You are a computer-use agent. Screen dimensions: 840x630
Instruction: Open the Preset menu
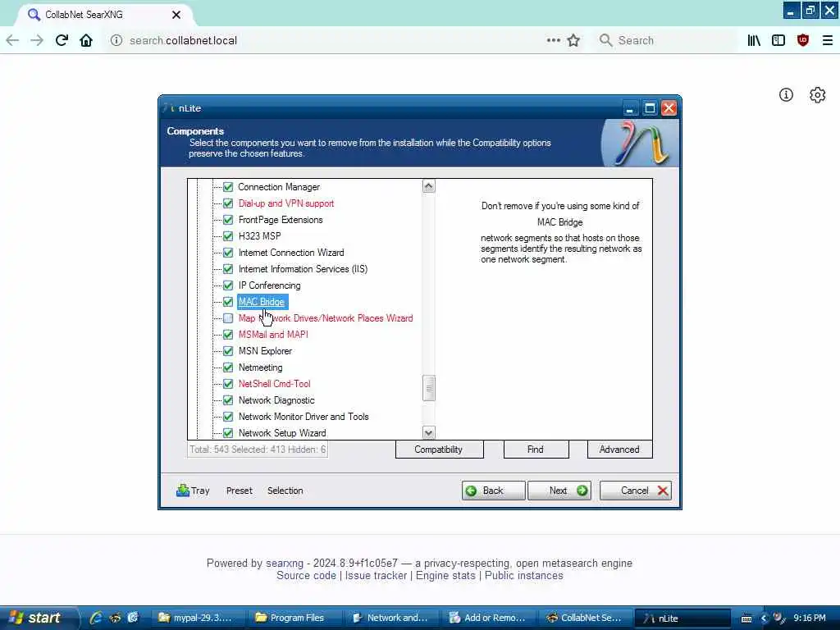[239, 491]
